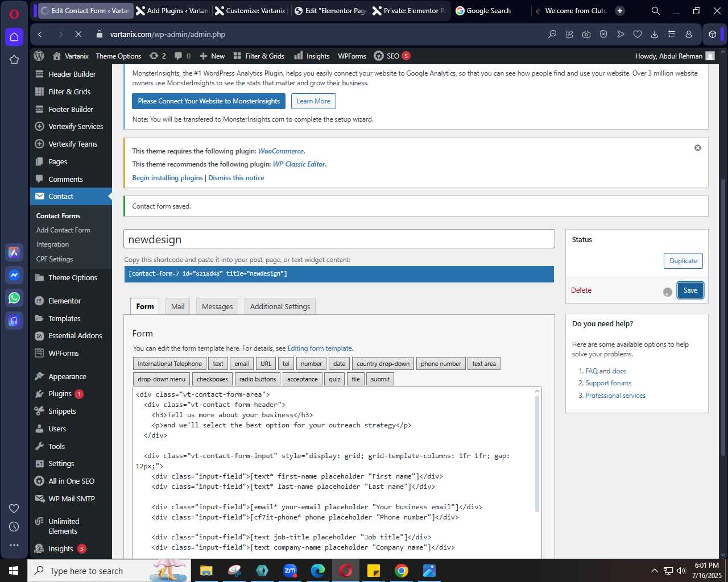Stop page loading X button

tap(78, 34)
